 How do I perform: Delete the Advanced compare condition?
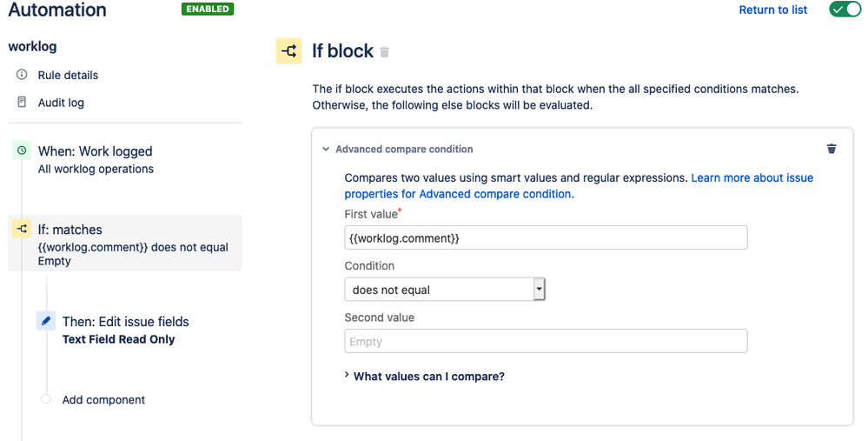832,149
